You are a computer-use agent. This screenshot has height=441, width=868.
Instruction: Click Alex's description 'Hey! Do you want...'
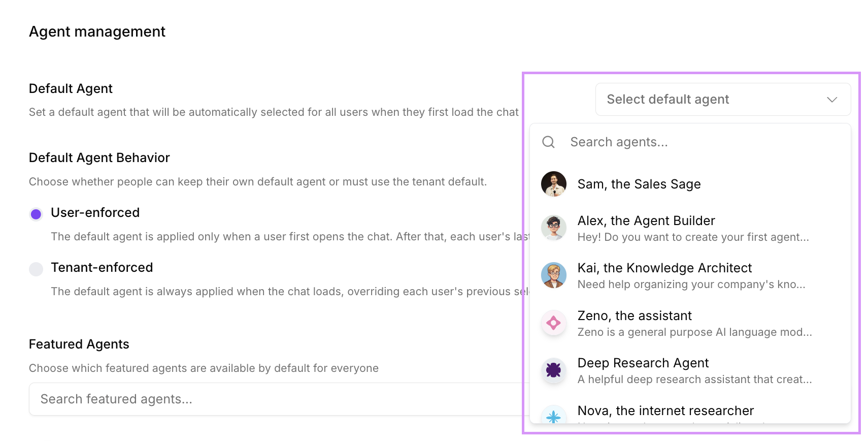pos(693,237)
